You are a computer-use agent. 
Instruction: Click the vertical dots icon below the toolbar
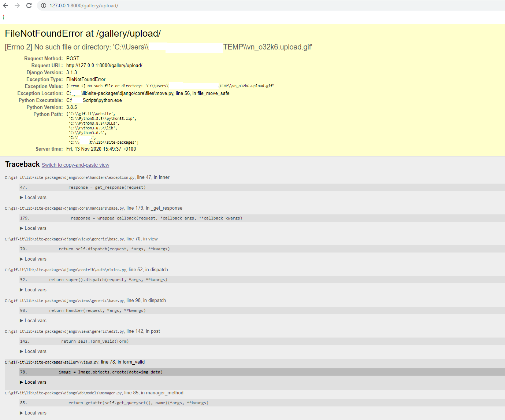3,17
